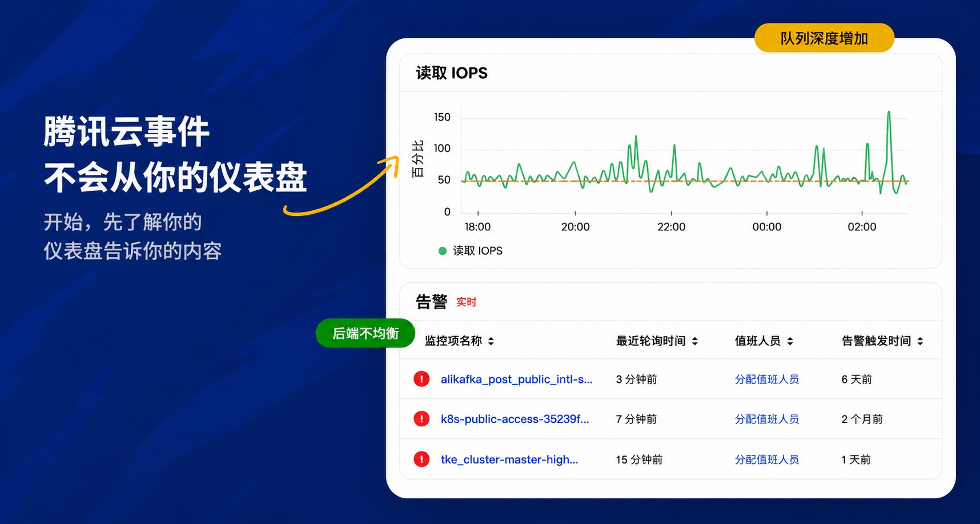Click the 00:00 x-axis label
Viewport: 980px width, 524px height.
[766, 227]
